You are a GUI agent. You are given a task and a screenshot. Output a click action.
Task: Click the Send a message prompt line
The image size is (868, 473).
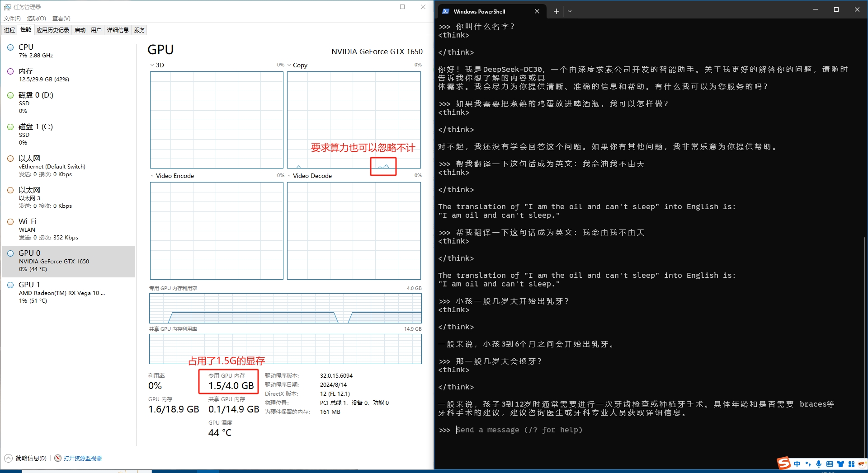(519, 430)
